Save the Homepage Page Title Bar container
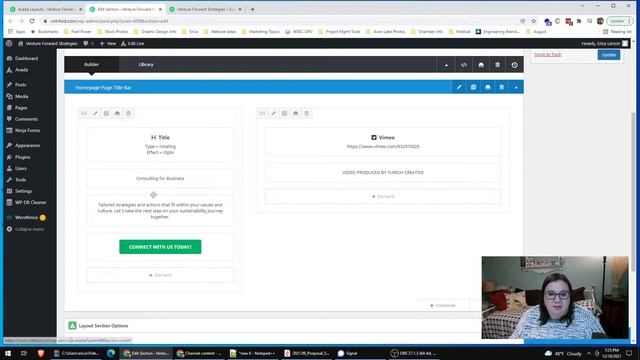 (x=488, y=87)
